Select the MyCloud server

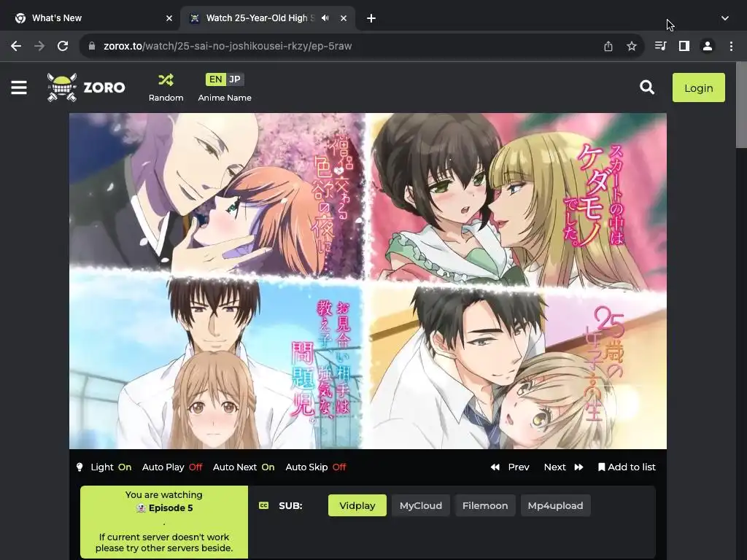(421, 506)
